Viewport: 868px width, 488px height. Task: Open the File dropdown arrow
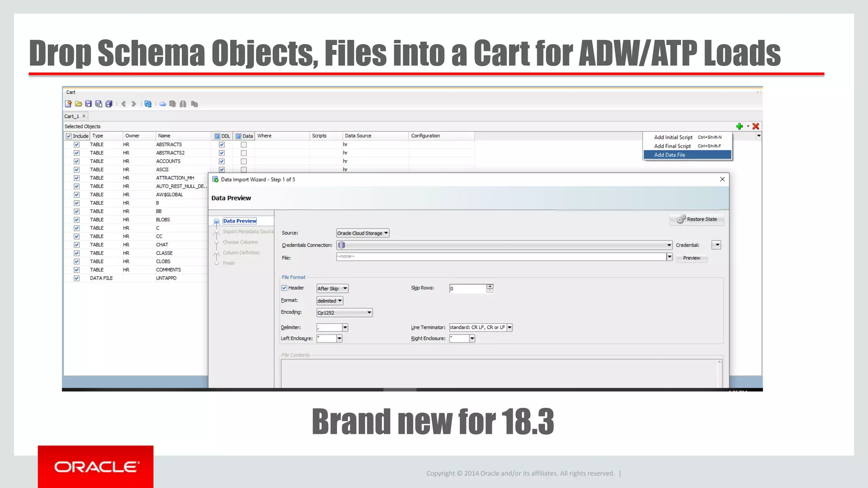670,257
